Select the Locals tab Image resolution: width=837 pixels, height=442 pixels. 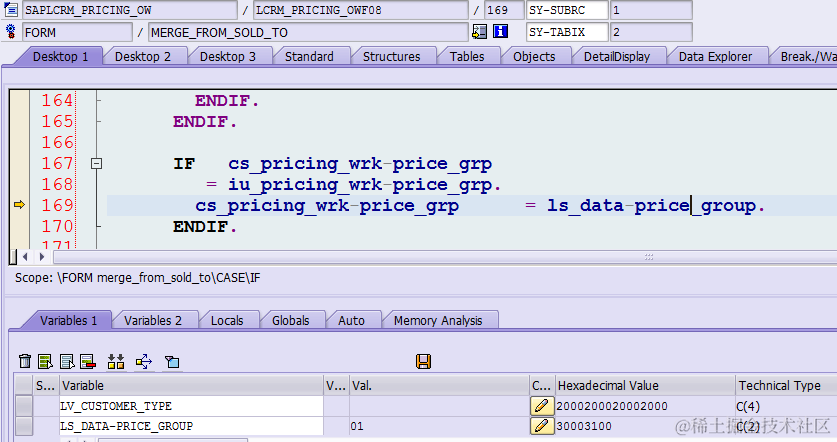227,320
